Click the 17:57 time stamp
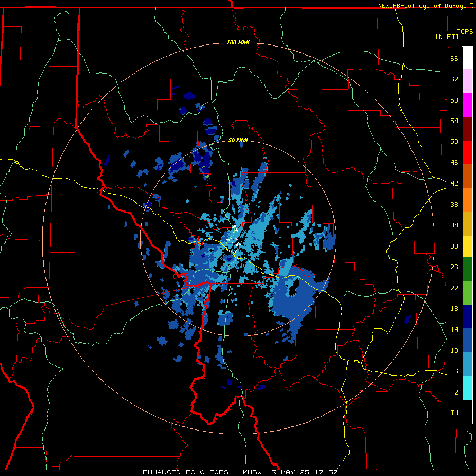 (x=327, y=472)
